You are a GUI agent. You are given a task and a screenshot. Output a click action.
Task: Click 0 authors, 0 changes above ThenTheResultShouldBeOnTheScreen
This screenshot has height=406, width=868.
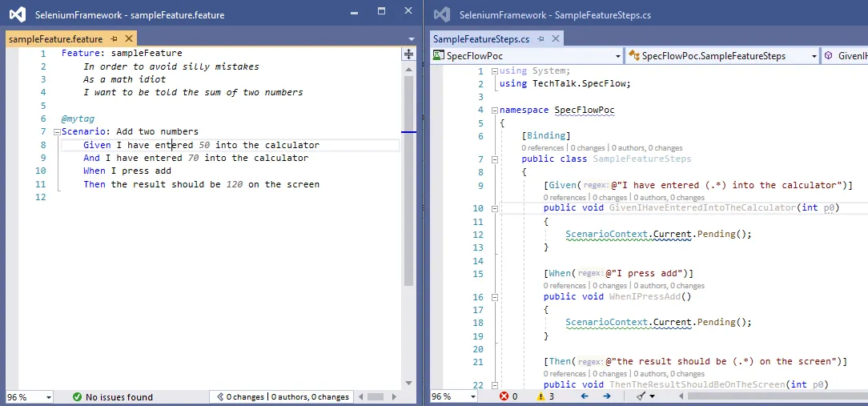point(669,374)
